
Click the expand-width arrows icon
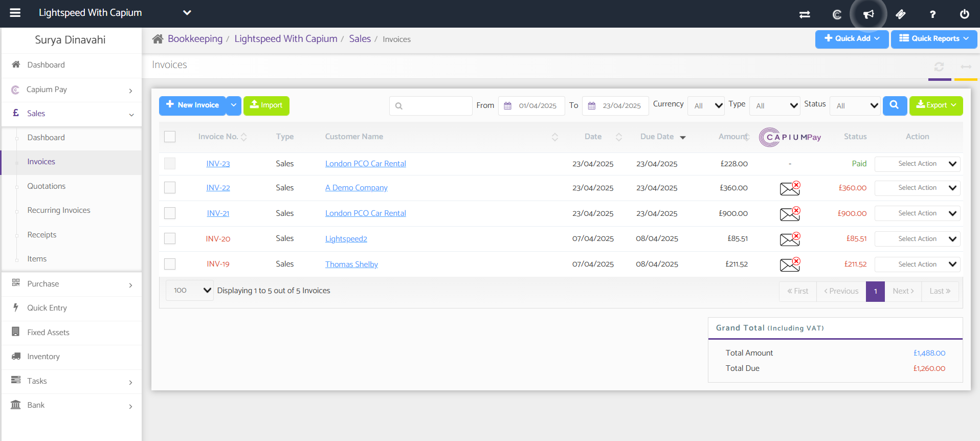pyautogui.click(x=966, y=67)
